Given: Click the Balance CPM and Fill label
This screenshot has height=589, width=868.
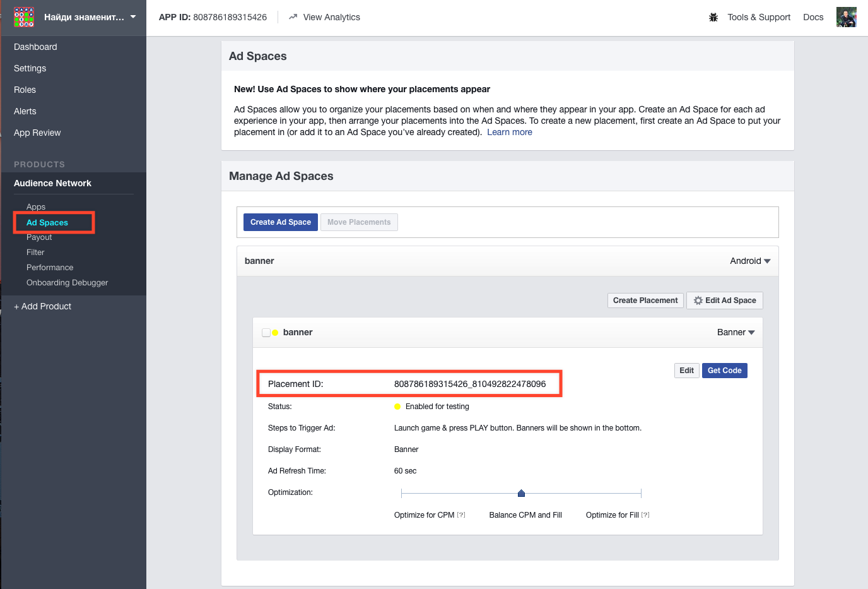Looking at the screenshot, I should 525,515.
